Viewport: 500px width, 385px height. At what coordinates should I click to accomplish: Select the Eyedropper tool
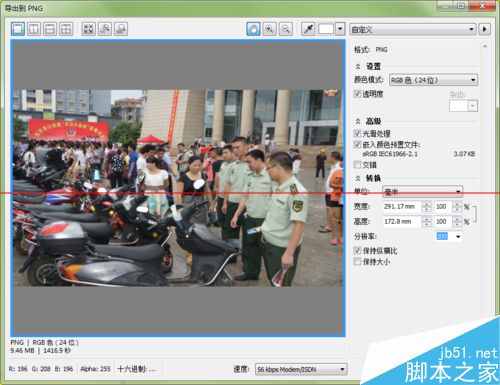(x=308, y=29)
